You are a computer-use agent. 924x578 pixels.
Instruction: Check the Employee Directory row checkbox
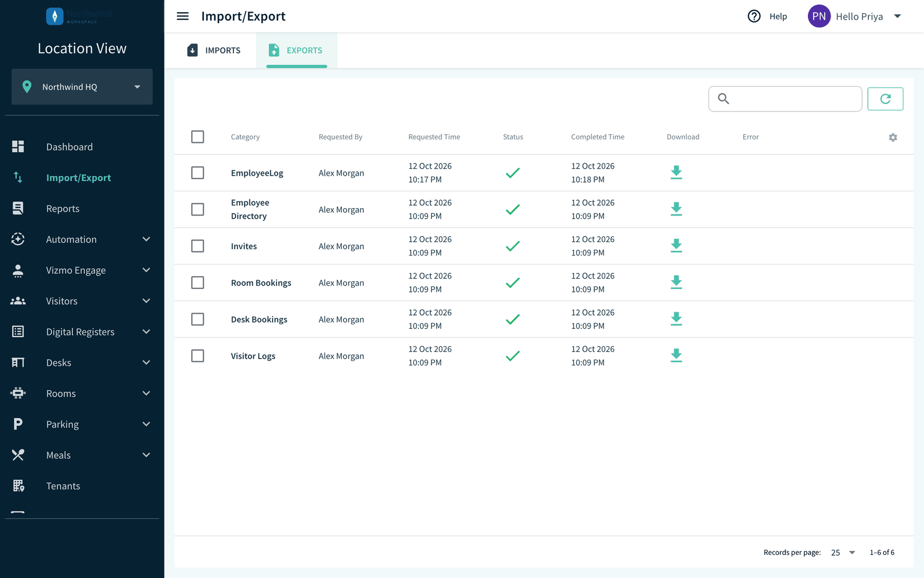tap(198, 209)
